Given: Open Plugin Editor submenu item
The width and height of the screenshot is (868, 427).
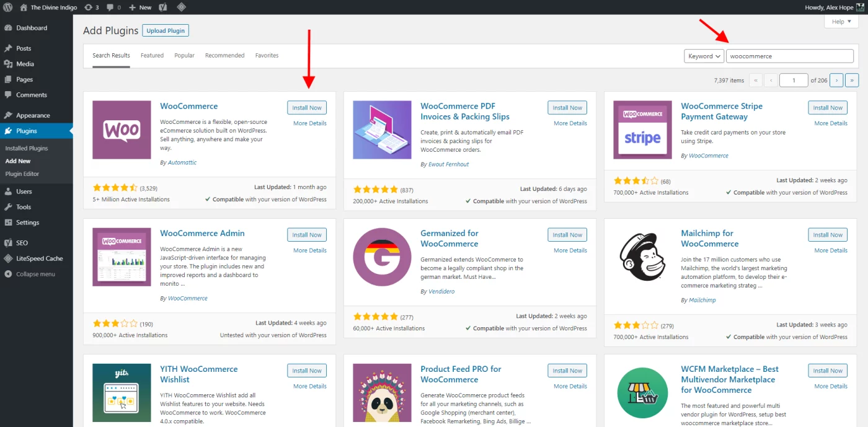Looking at the screenshot, I should point(22,174).
